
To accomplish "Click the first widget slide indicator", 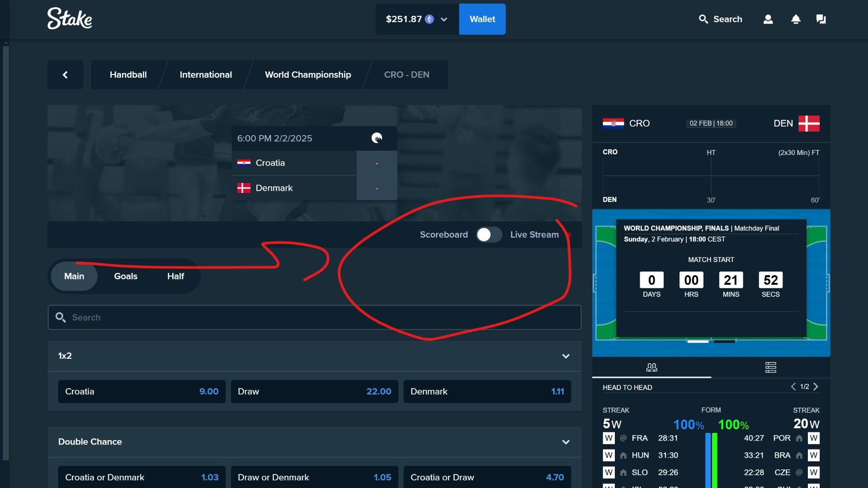I will click(698, 342).
